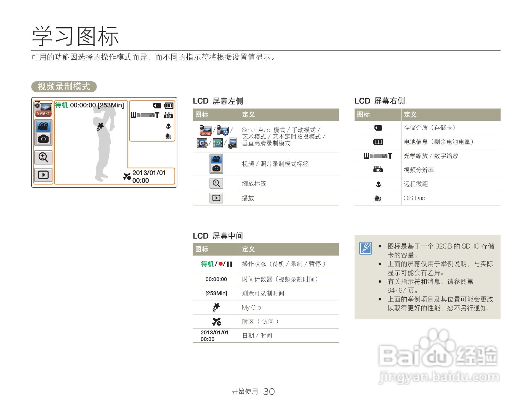Viewport: 532px width, 407px height.
Task: Select the photo camera mode tab in preview
Action: coord(43,139)
